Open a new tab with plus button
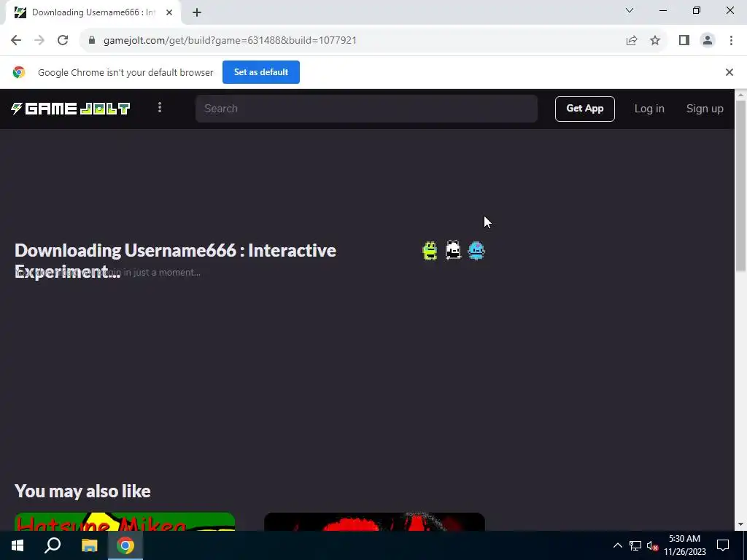Screen dimensions: 747x560 197,13
